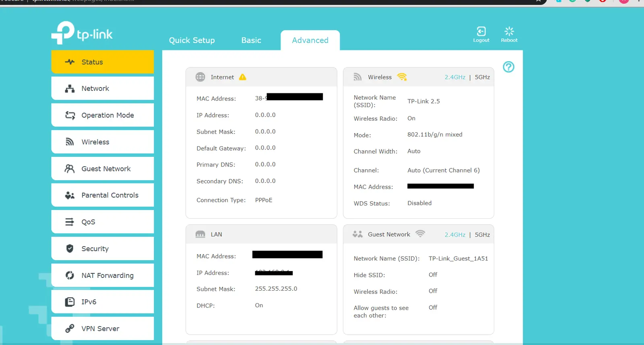Open the QoS menu item
The height and width of the screenshot is (345, 644).
tap(103, 222)
